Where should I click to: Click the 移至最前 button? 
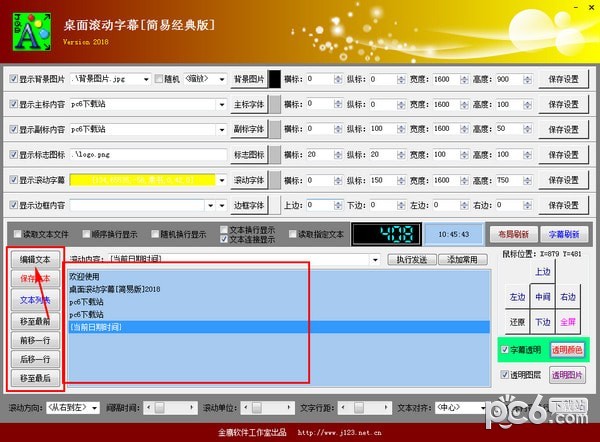pyautogui.click(x=35, y=321)
